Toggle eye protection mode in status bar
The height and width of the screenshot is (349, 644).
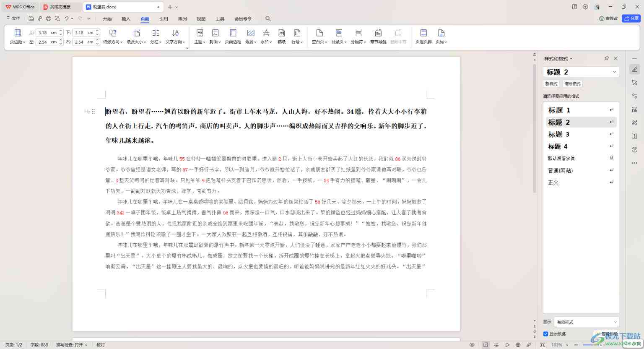pos(472,345)
